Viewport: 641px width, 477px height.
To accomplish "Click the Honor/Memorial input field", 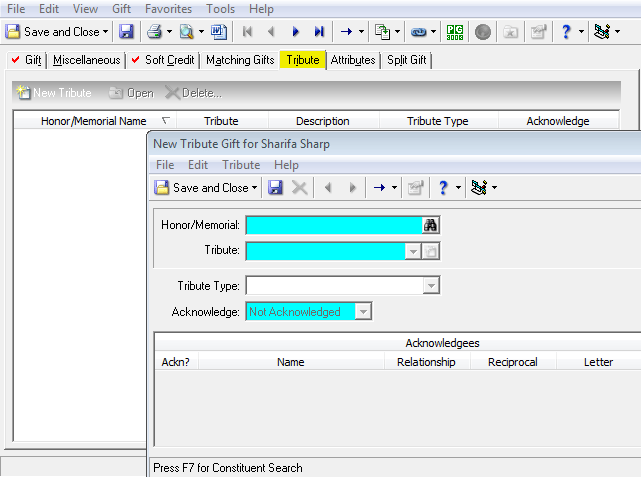I will coord(334,226).
